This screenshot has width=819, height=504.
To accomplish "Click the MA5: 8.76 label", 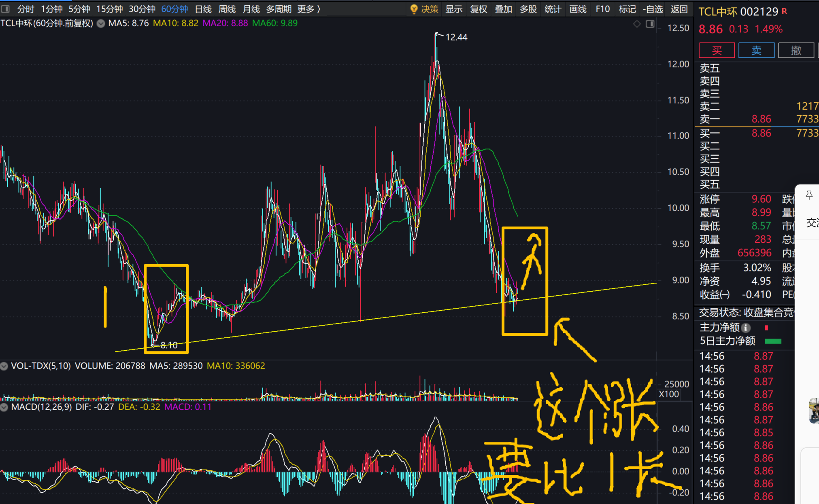I will (128, 23).
